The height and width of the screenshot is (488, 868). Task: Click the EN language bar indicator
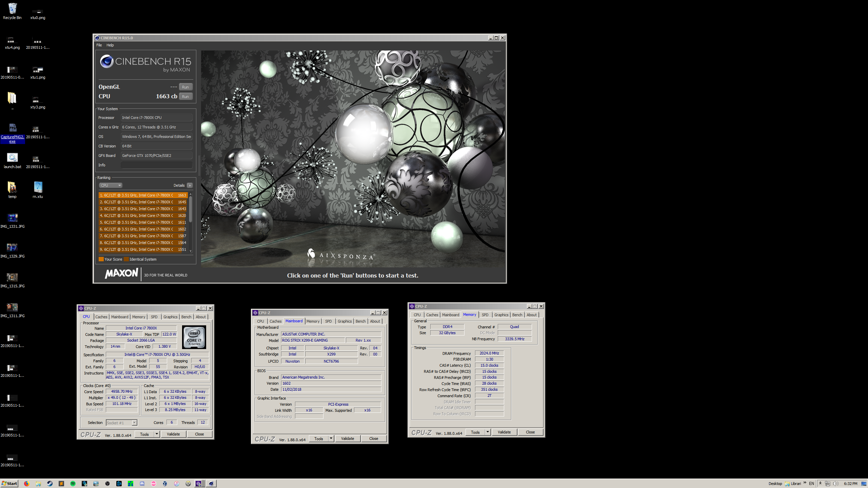(x=811, y=484)
